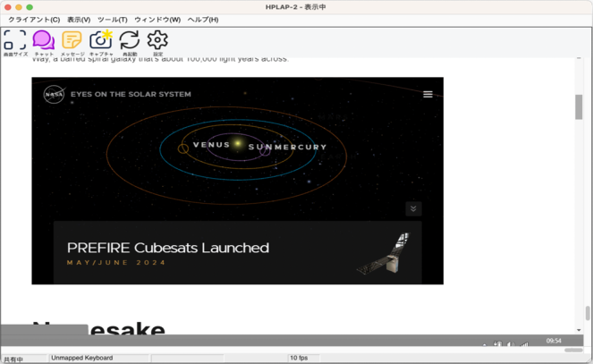Click the 画面サイズ screen size icon
Image resolution: width=593 pixels, height=364 pixels.
point(14,39)
